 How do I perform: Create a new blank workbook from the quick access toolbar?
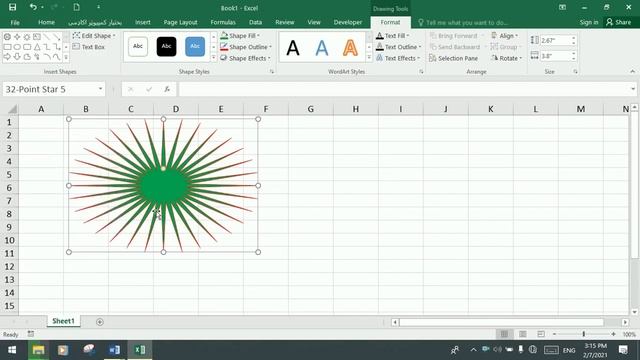pyautogui.click(x=76, y=7)
